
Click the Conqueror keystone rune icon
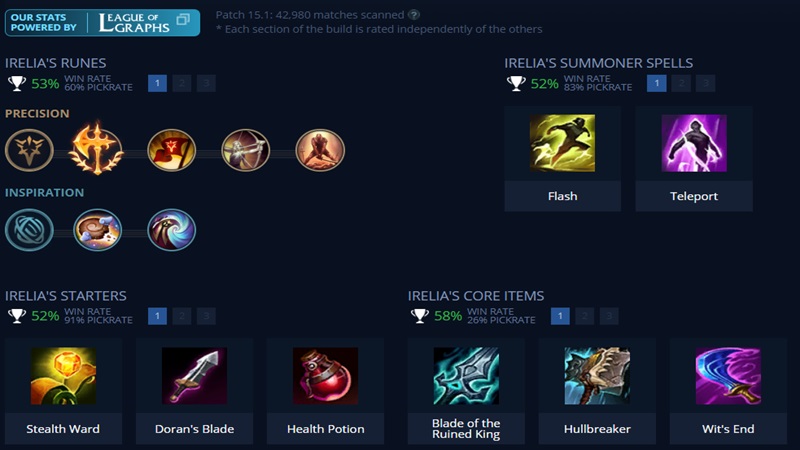[96, 149]
